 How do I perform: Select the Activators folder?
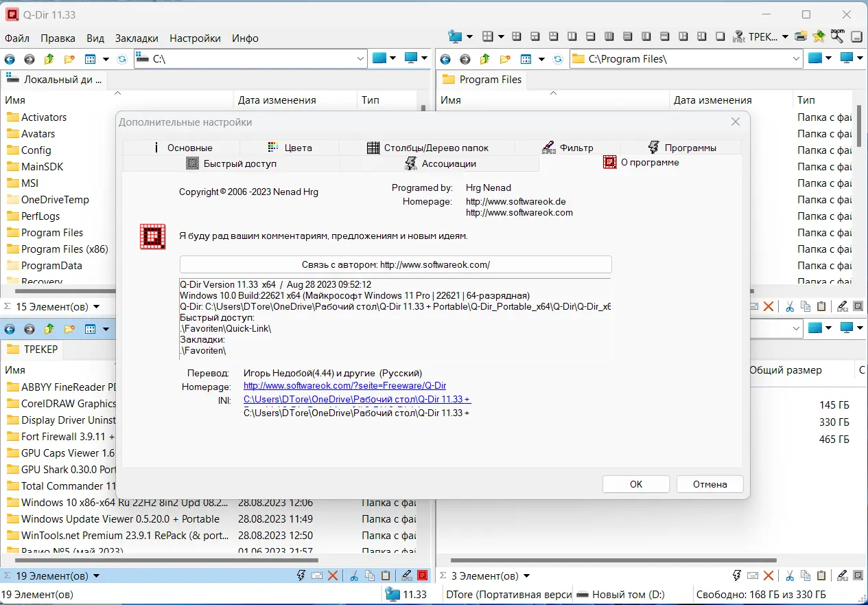(44, 117)
